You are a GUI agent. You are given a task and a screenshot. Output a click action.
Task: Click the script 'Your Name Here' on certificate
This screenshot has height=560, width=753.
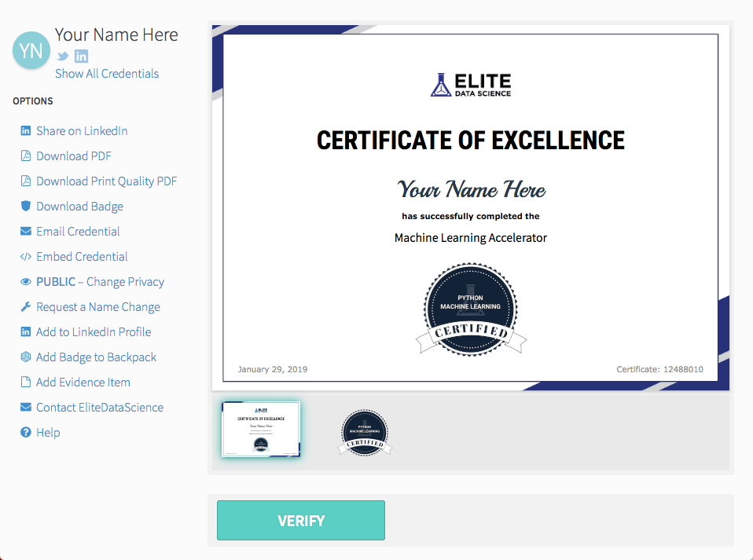(471, 189)
